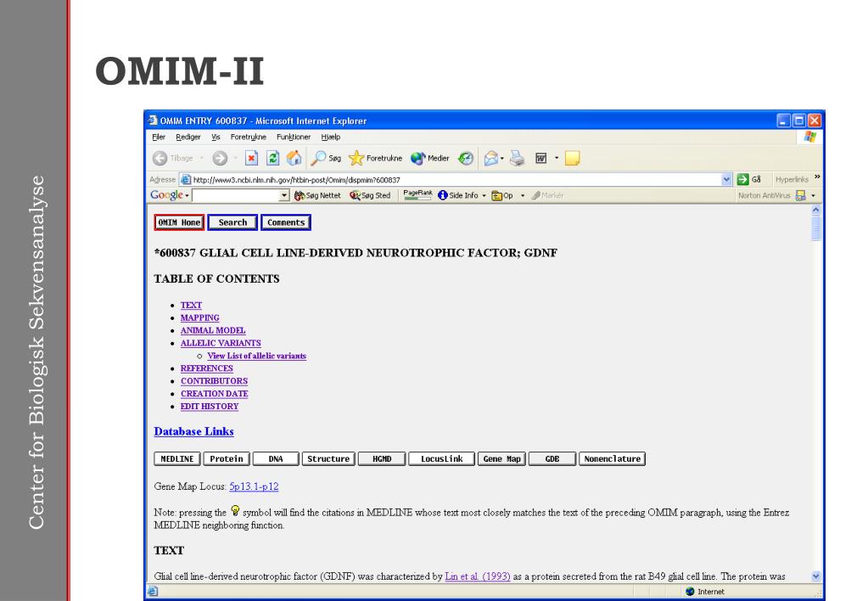Click yellow note icon in toolbar
Screen dimensions: 868x601
(x=573, y=159)
